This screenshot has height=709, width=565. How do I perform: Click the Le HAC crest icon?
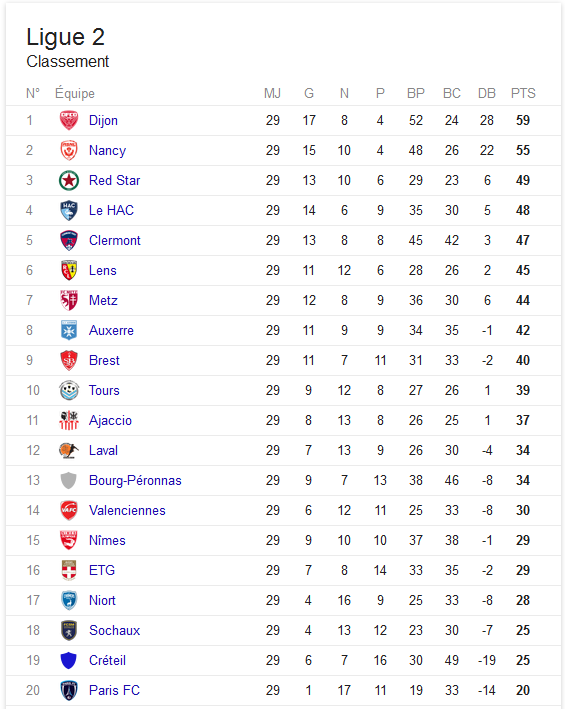coord(69,210)
